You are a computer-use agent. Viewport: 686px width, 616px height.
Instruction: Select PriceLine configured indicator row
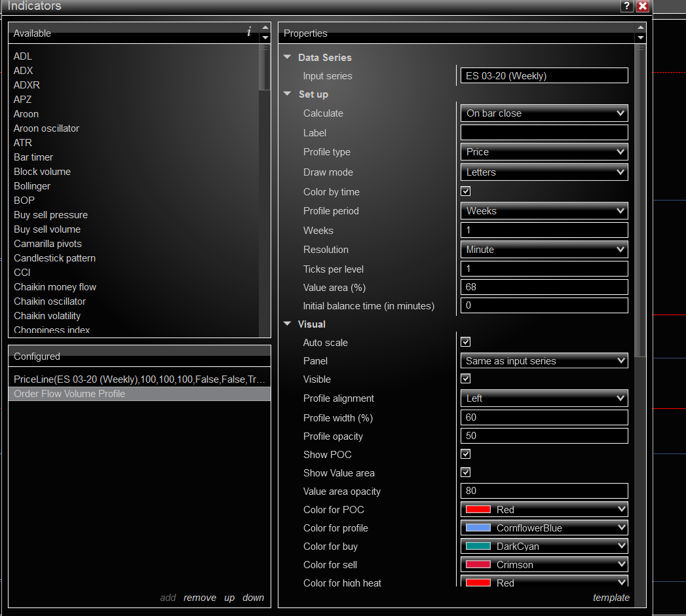140,379
